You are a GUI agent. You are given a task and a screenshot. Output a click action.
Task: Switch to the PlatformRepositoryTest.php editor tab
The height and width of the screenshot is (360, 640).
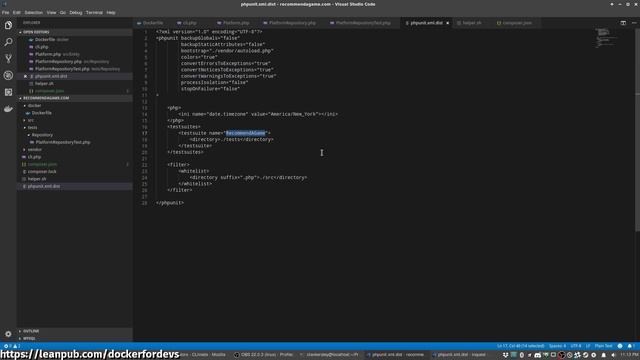[x=362, y=23]
